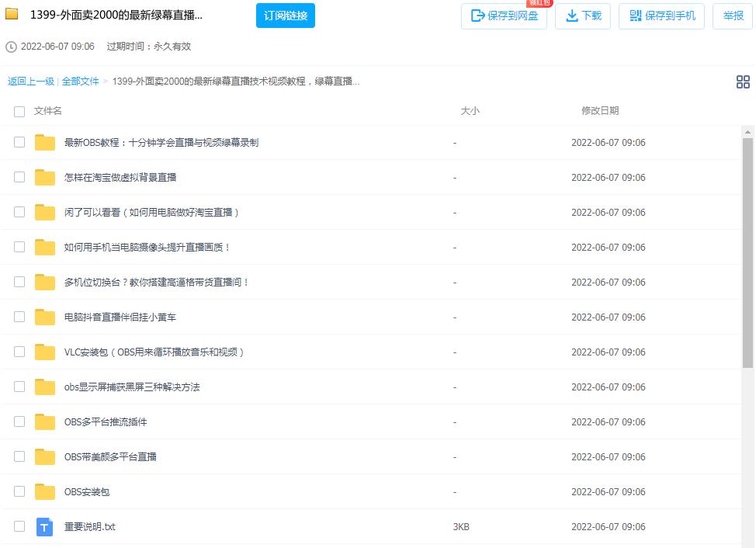Tick checkbox for OBS带美颜多平台直播
This screenshot has height=548, width=756.
pos(19,456)
